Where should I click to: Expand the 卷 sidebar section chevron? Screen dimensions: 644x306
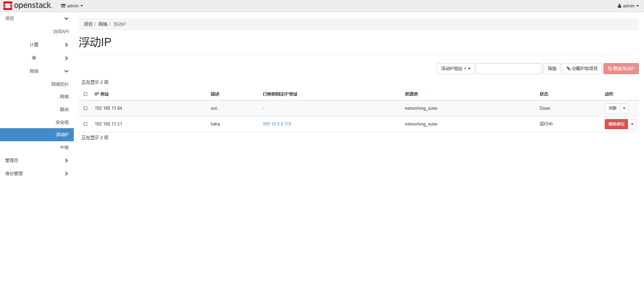point(66,58)
